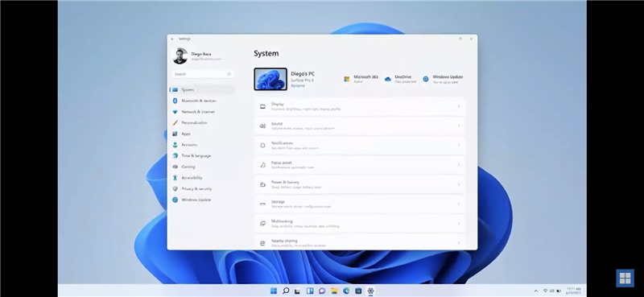Open Microsoft Edge from the taskbar
The width and height of the screenshot is (644, 297).
[x=346, y=291]
